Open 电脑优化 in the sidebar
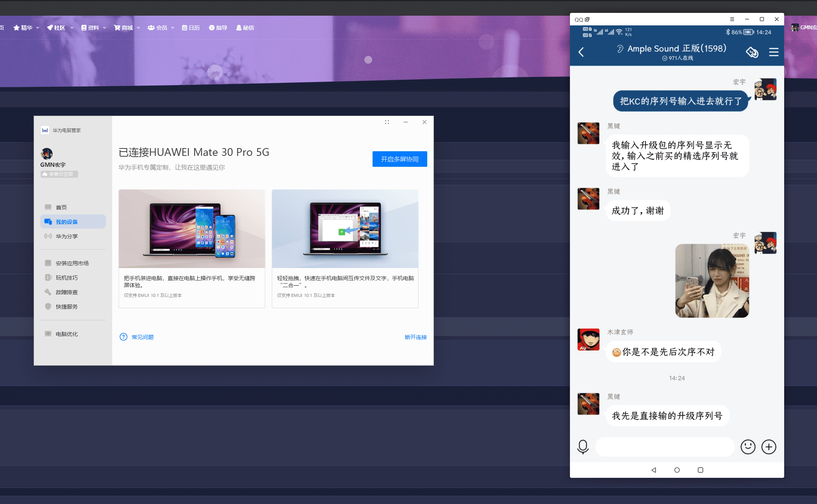This screenshot has height=504, width=817. coord(66,334)
